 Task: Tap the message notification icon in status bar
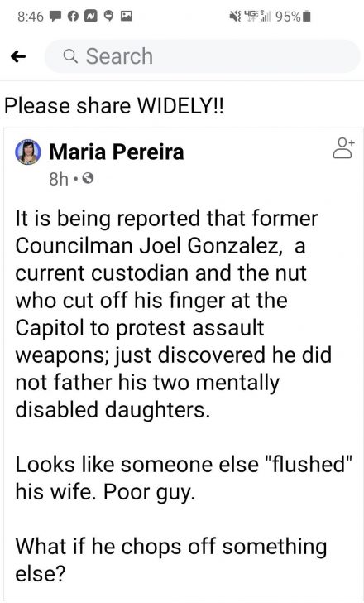[55, 17]
